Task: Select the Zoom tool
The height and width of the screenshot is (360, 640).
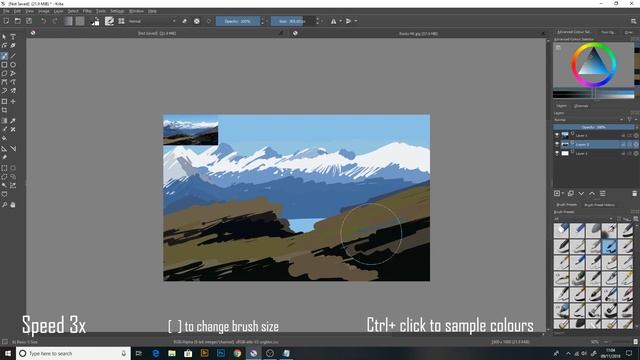Action: pyautogui.click(x=4, y=205)
